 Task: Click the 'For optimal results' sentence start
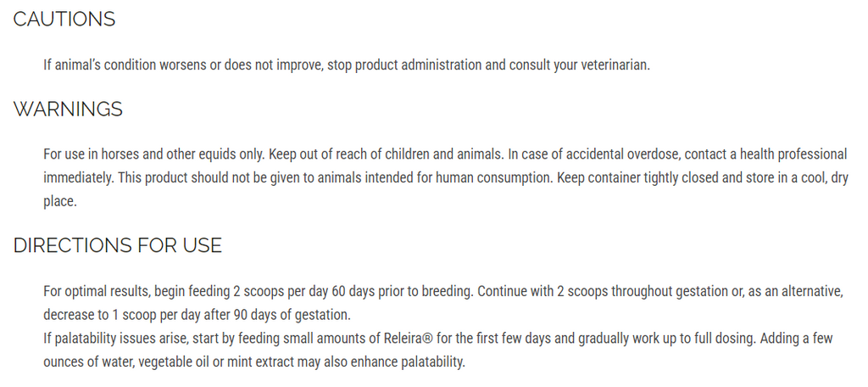pos(97,291)
